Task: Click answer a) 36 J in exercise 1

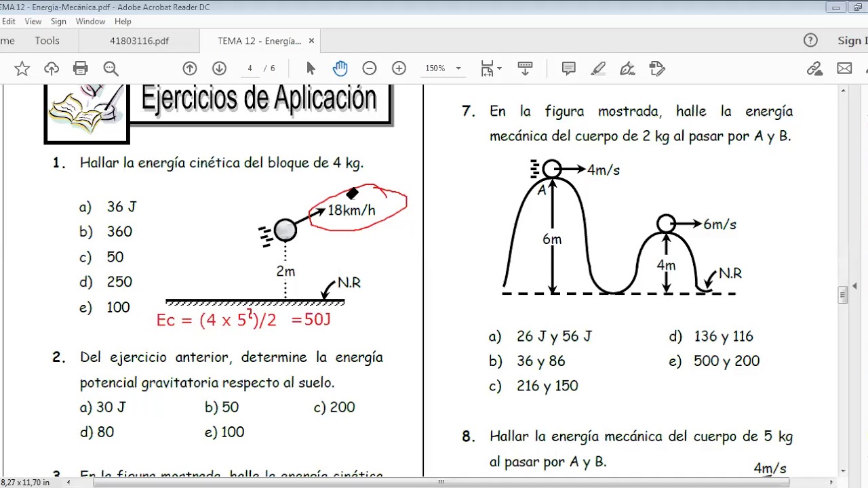Action: tap(107, 207)
